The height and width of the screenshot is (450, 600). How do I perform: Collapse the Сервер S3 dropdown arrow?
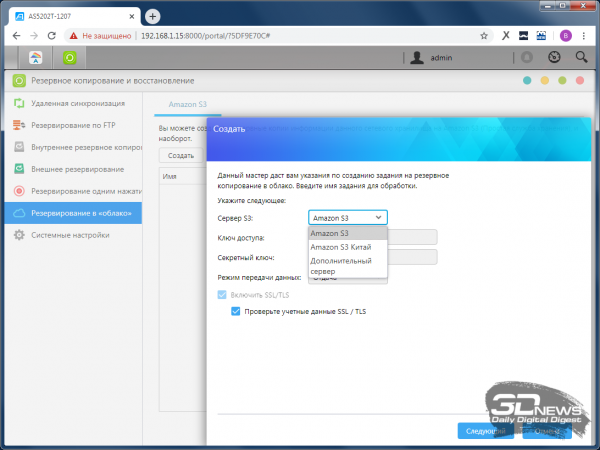(377, 216)
